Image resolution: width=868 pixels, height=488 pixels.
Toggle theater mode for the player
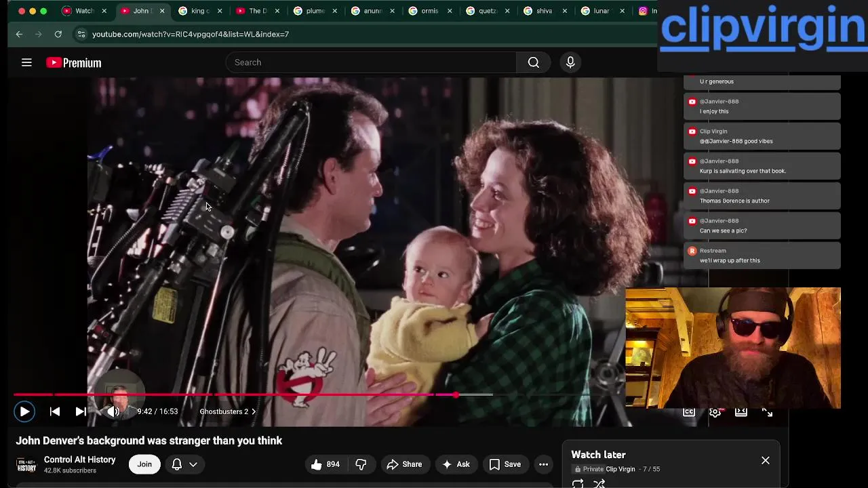(741, 411)
